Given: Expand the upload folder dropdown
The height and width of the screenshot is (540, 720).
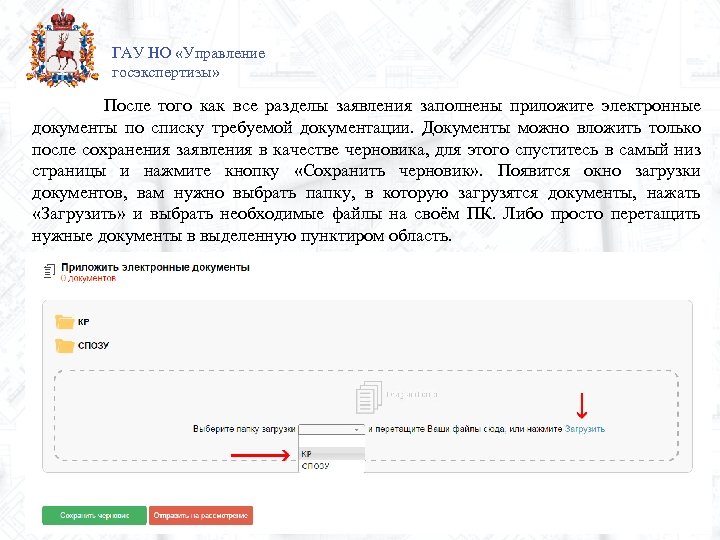Looking at the screenshot, I should click(332, 429).
